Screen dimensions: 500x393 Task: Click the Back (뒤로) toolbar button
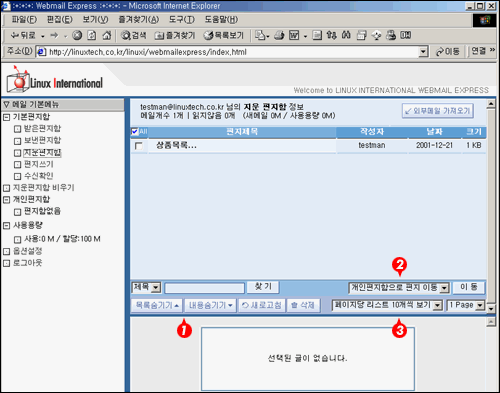point(23,35)
